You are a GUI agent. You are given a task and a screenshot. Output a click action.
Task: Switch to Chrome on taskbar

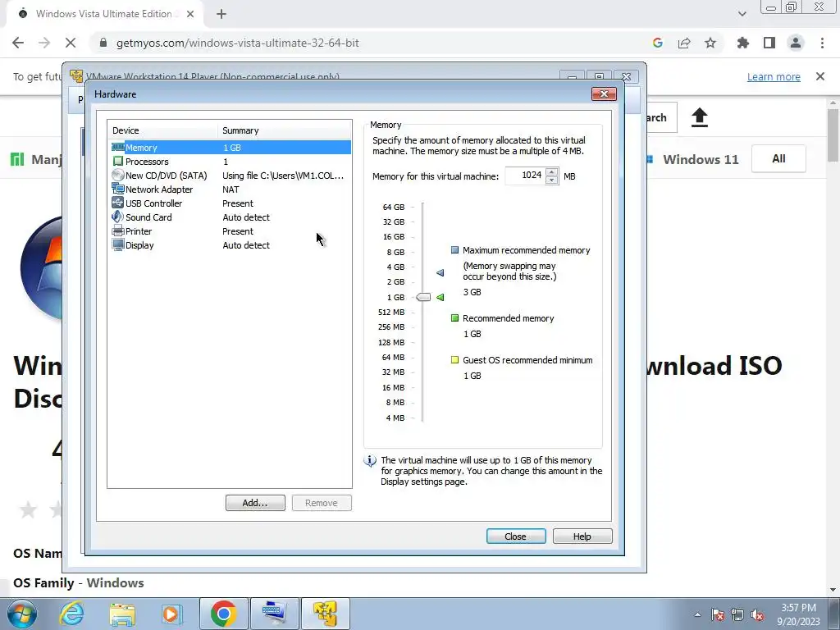coord(223,614)
